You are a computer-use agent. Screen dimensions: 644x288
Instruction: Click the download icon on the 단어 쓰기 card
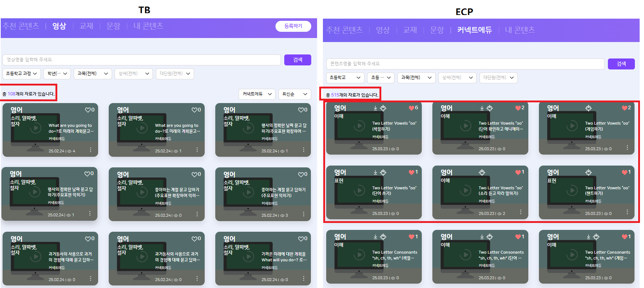coord(375,173)
